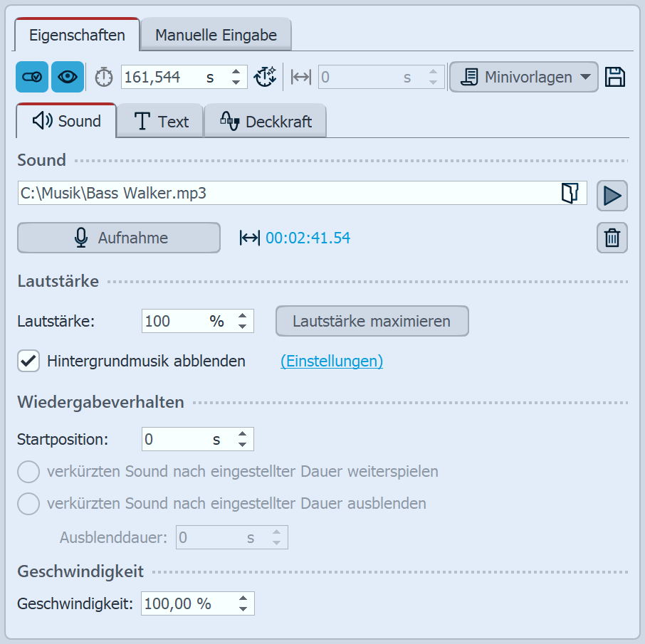This screenshot has height=644, width=645.
Task: Toggle the eye visibility icon
Action: click(x=65, y=76)
